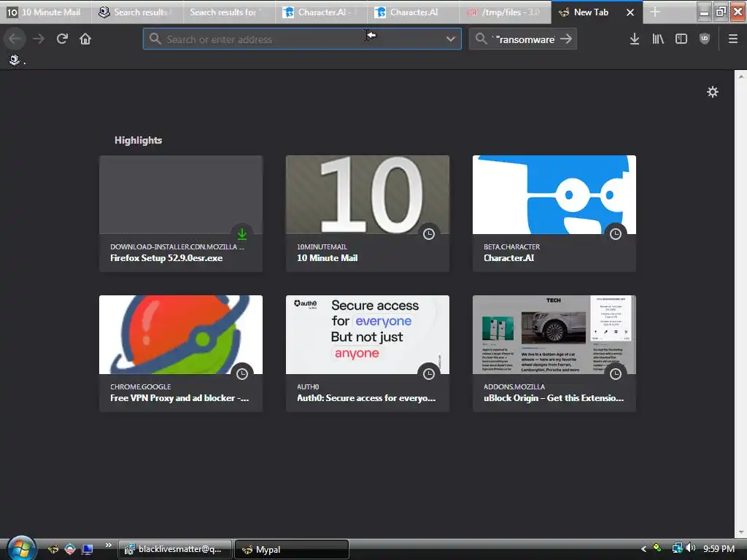This screenshot has width=747, height=560.
Task: Open Free VPN Proxy and ad blocker tile
Action: click(x=181, y=354)
